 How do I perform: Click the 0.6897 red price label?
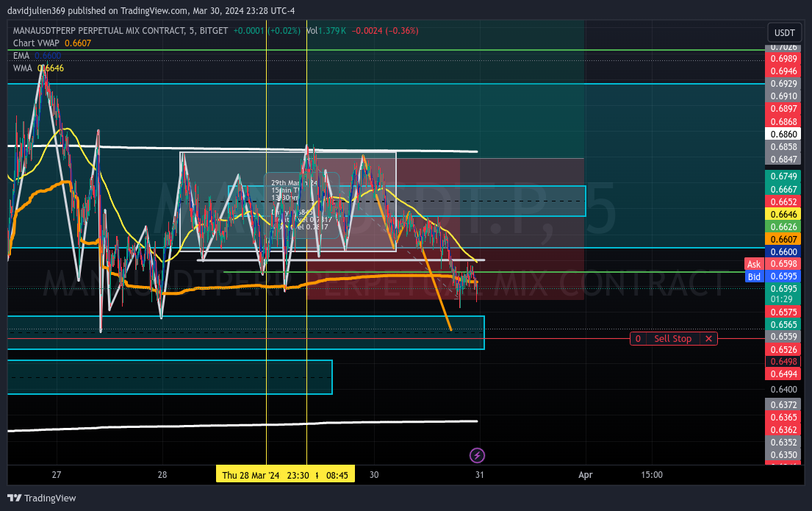pyautogui.click(x=783, y=108)
